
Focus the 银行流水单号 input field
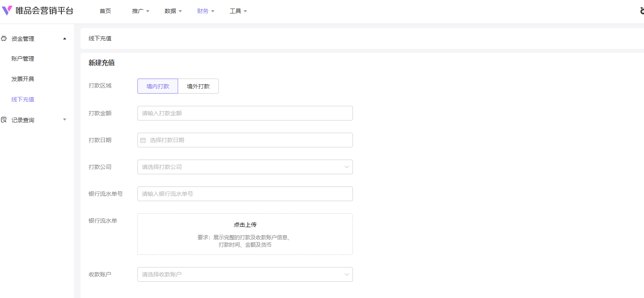[x=245, y=194]
